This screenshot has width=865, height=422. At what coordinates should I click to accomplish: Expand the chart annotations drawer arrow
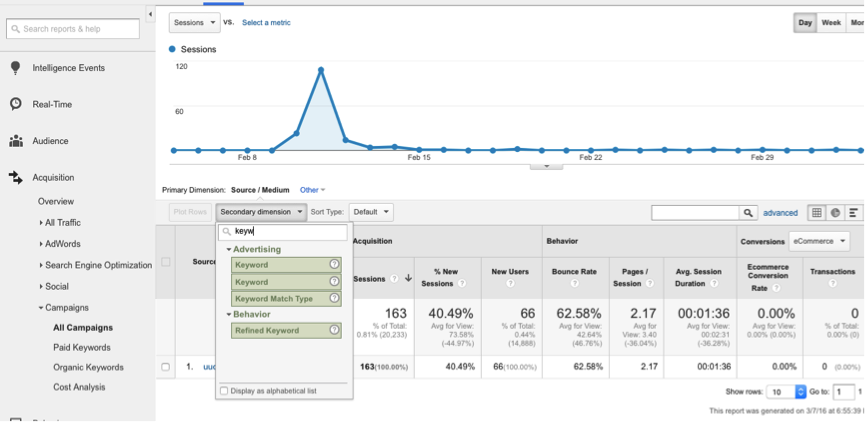click(x=546, y=166)
